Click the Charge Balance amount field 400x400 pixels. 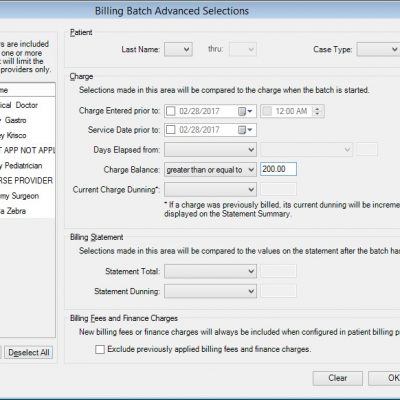(x=278, y=169)
